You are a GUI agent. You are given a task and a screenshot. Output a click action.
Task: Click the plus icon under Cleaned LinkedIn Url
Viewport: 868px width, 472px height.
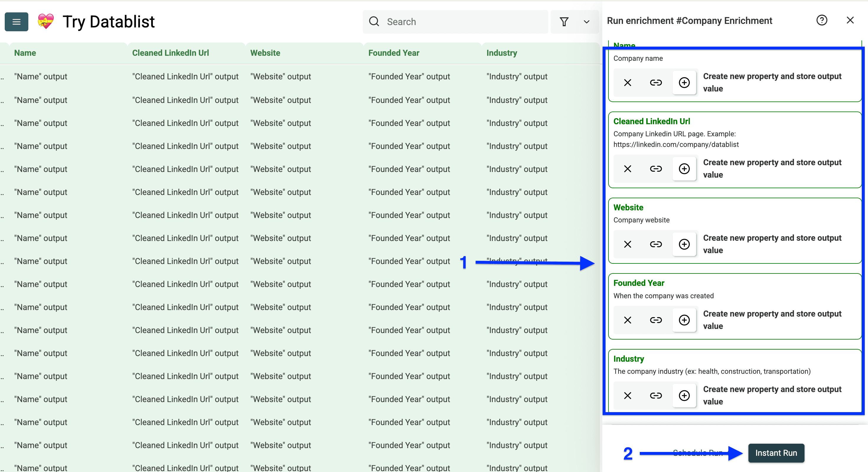point(684,169)
